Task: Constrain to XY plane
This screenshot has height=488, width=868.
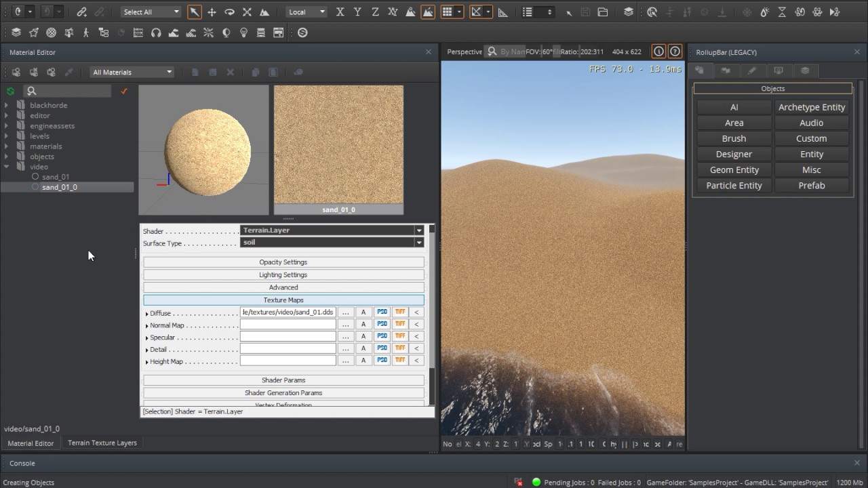Action: (x=393, y=12)
